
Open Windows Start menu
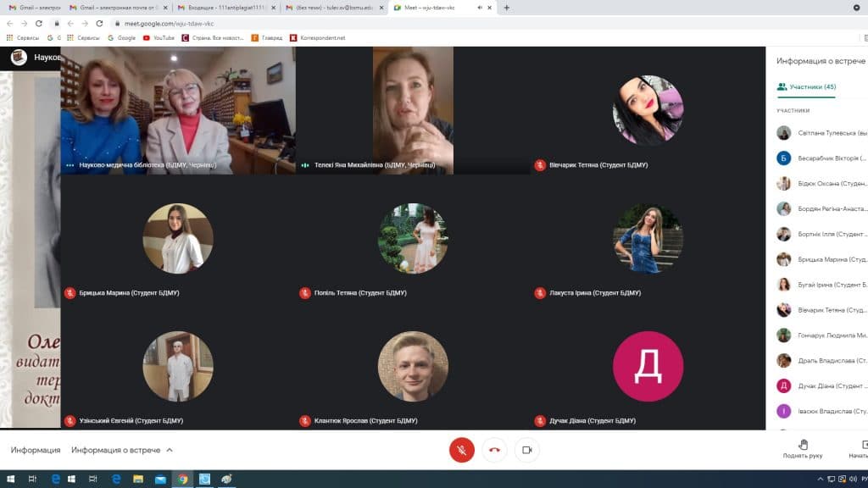10,479
